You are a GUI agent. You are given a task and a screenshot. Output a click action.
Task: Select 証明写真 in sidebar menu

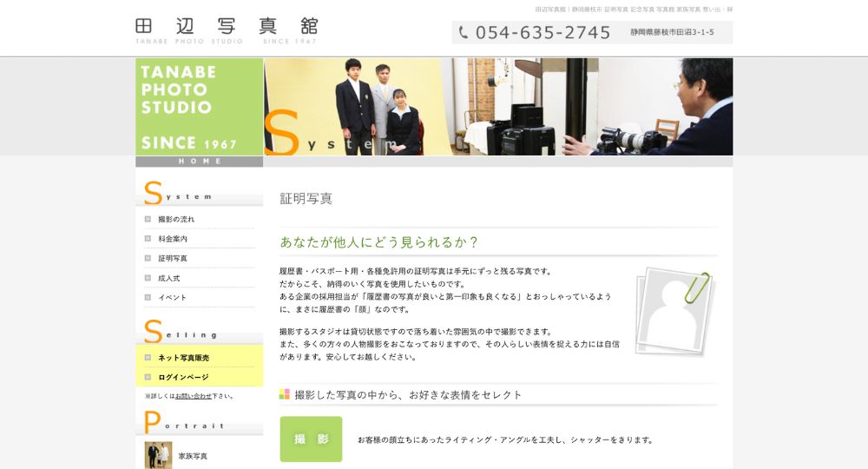pos(173,258)
